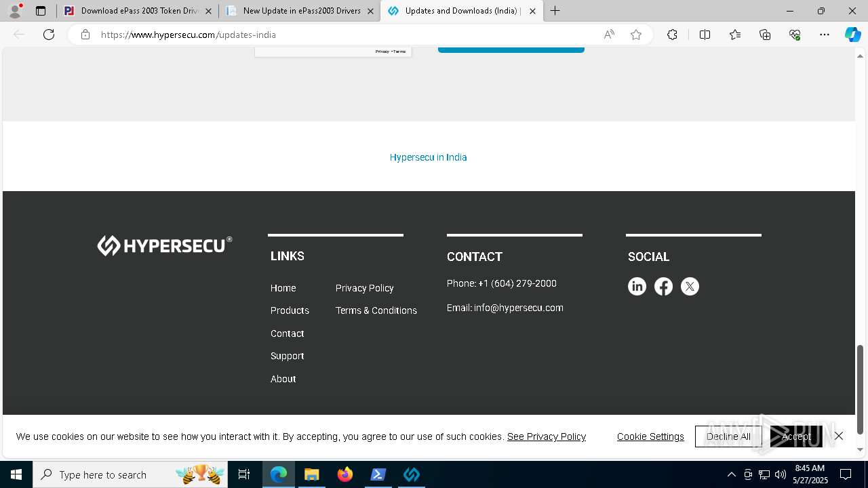Open clock and date in taskbar

tap(810, 474)
